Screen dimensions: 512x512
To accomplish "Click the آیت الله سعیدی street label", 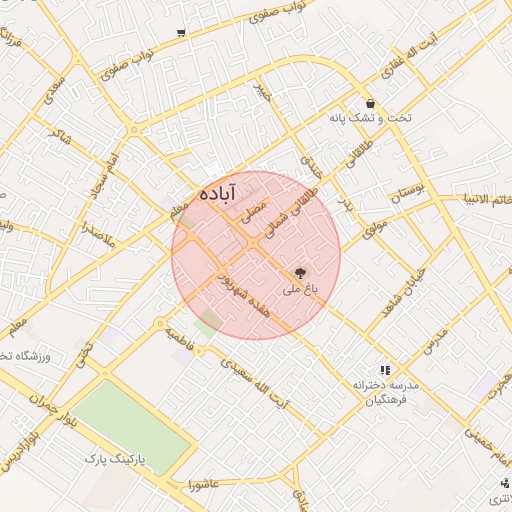I will point(255,384).
